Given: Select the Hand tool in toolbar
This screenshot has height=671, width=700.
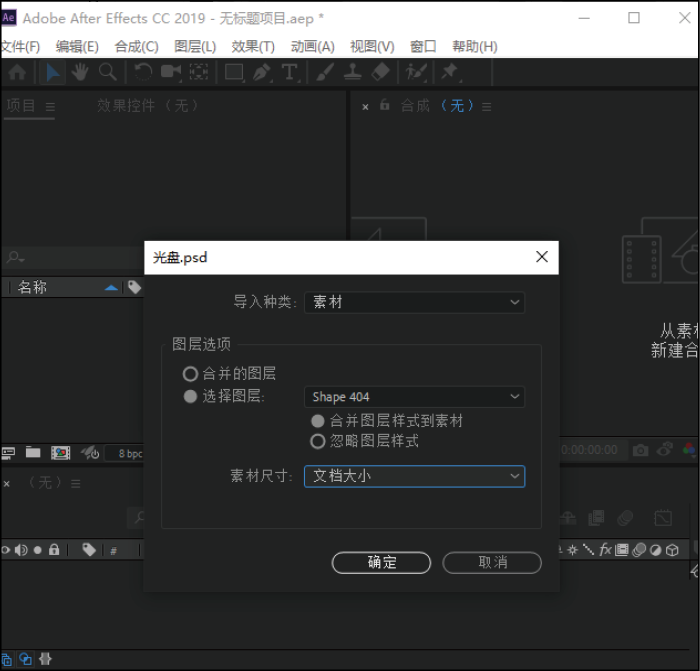Looking at the screenshot, I should tap(80, 72).
